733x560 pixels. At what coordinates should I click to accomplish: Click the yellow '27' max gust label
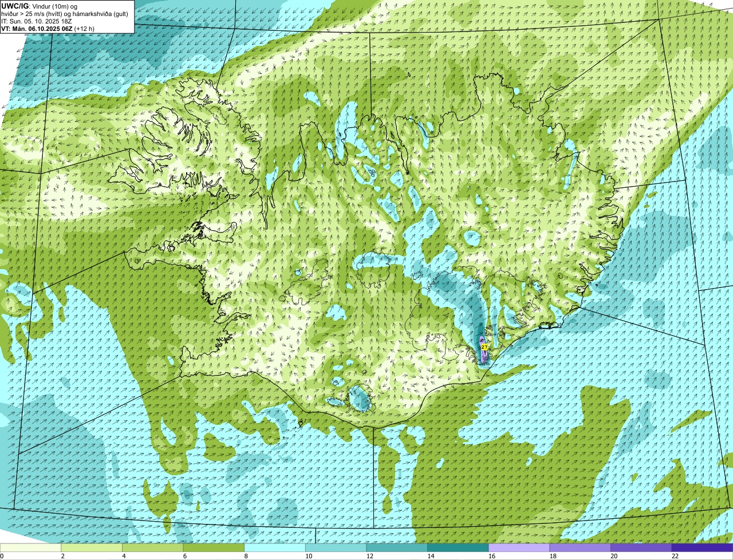point(484,347)
